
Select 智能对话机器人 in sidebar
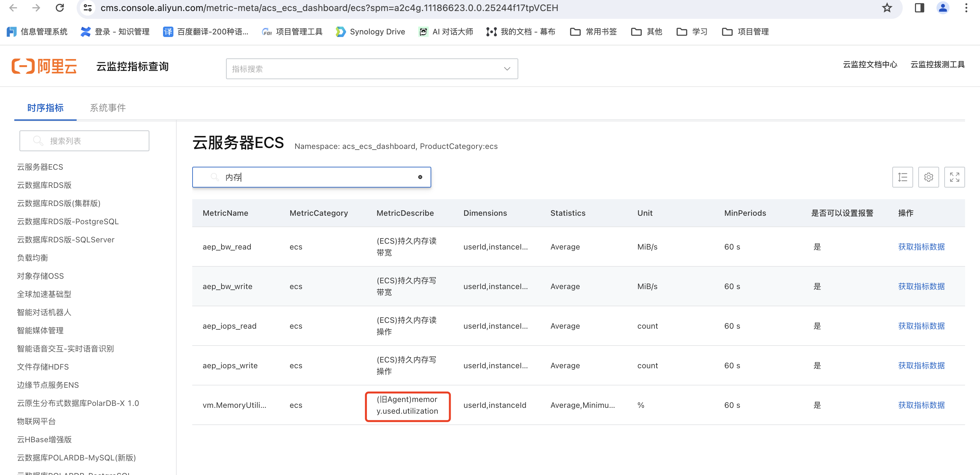pyautogui.click(x=44, y=312)
